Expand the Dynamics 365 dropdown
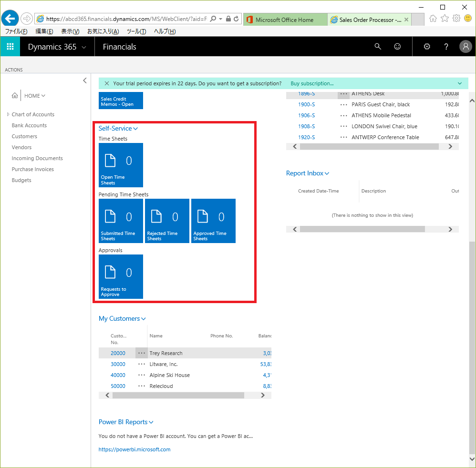This screenshot has height=468, width=476. click(x=84, y=47)
